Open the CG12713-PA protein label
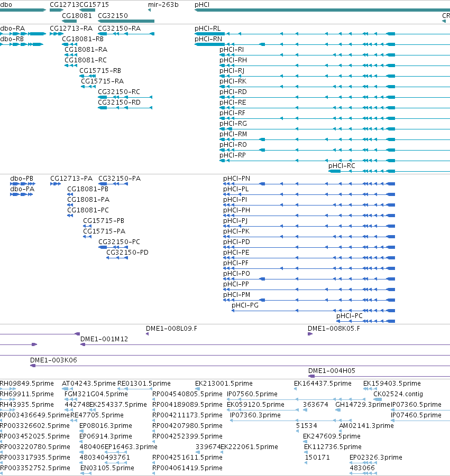 [71, 179]
